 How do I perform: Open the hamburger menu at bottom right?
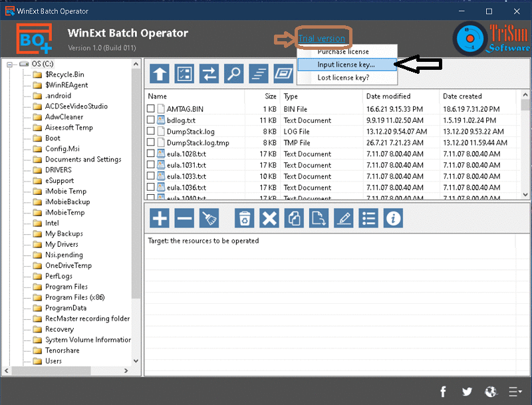tap(515, 392)
